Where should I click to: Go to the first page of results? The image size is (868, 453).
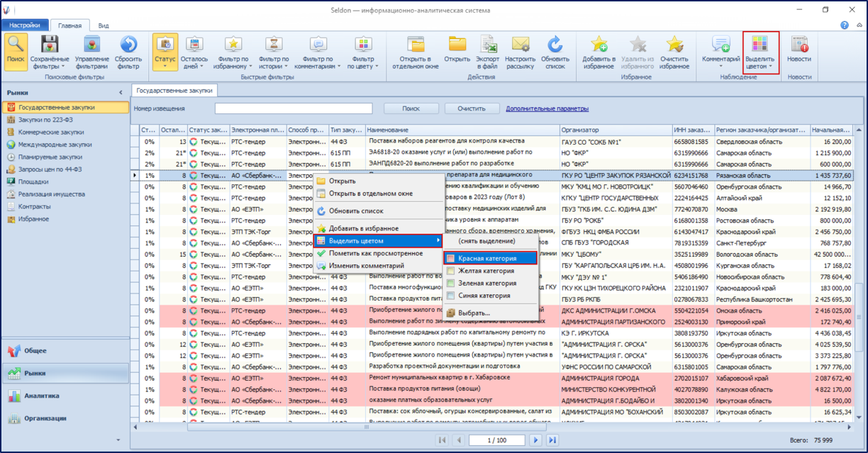(x=443, y=440)
